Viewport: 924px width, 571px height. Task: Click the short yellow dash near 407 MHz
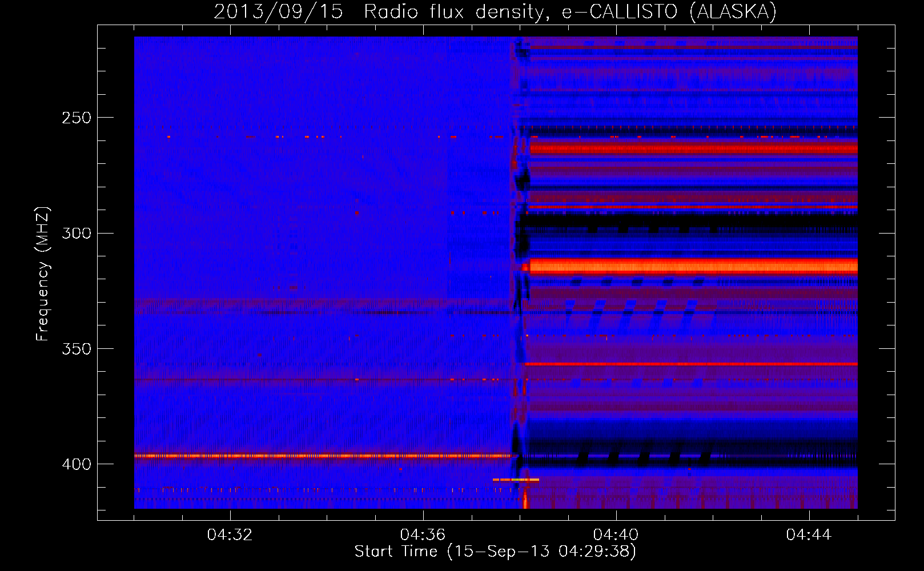[x=516, y=480]
